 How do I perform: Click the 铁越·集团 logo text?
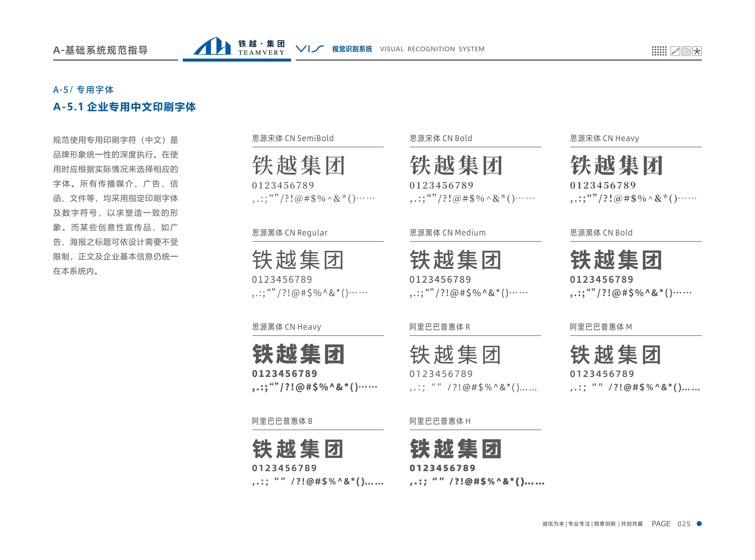pyautogui.click(x=261, y=44)
